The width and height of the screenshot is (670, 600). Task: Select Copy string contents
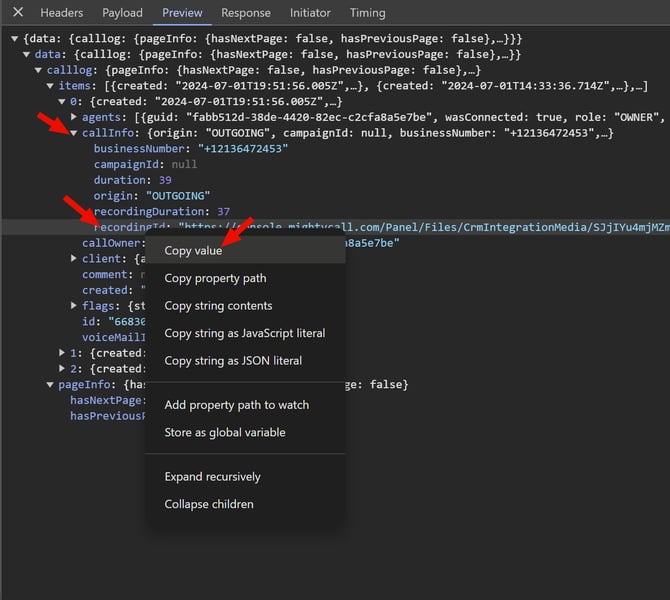pos(245,306)
